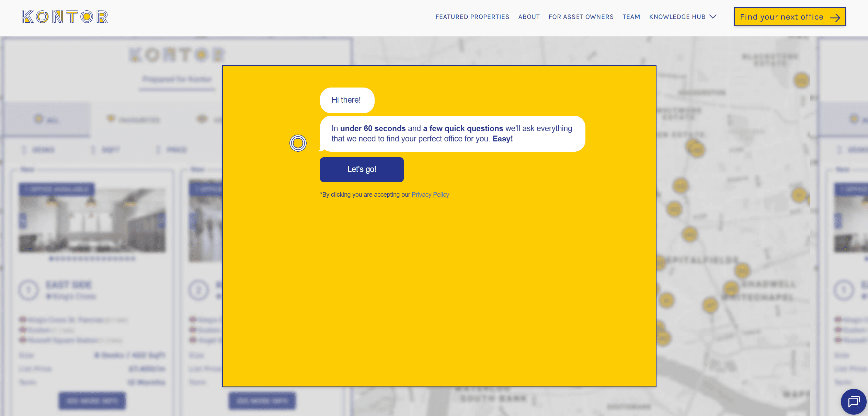Open the chat widget icon
The image size is (868, 416).
click(x=853, y=401)
